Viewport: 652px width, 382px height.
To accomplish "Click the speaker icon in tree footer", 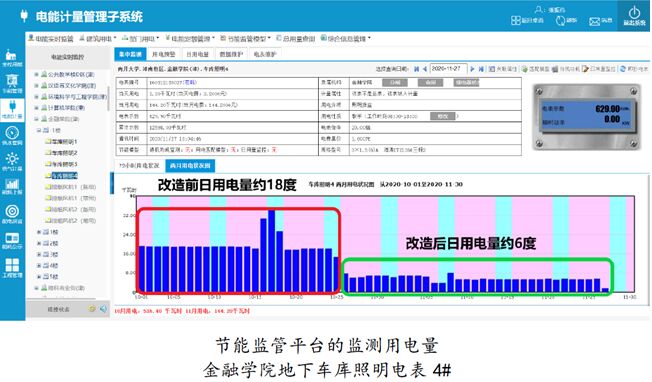I will (x=103, y=309).
